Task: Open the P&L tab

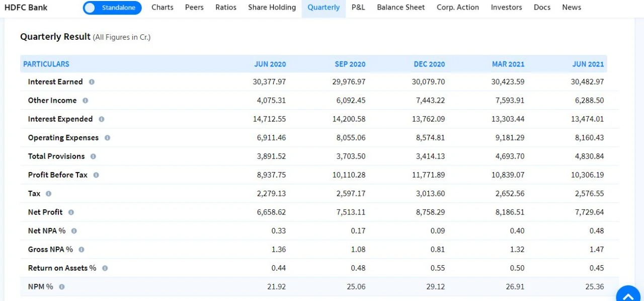Action: 358,8
